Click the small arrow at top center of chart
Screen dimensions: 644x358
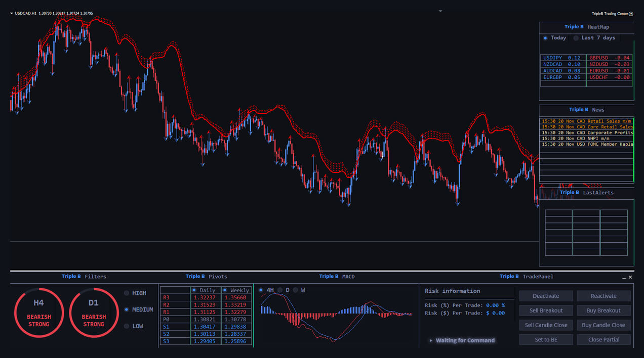coord(440,11)
